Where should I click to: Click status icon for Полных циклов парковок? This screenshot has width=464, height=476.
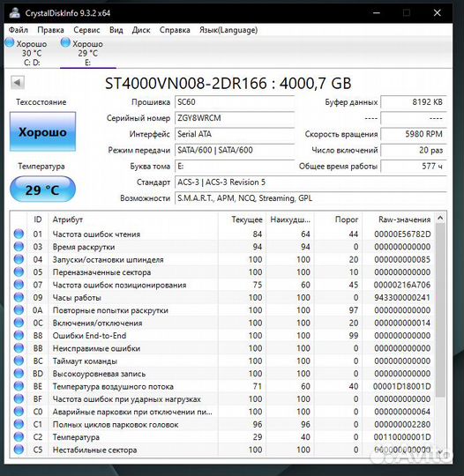(19, 425)
